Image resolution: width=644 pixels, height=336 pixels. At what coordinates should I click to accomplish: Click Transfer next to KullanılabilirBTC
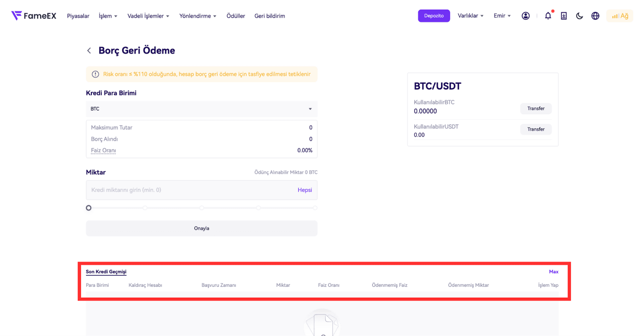pyautogui.click(x=535, y=108)
